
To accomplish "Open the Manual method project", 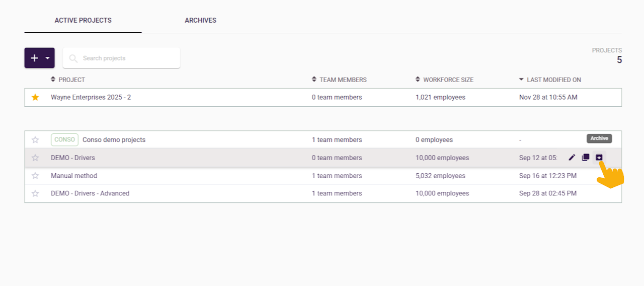I will 74,176.
